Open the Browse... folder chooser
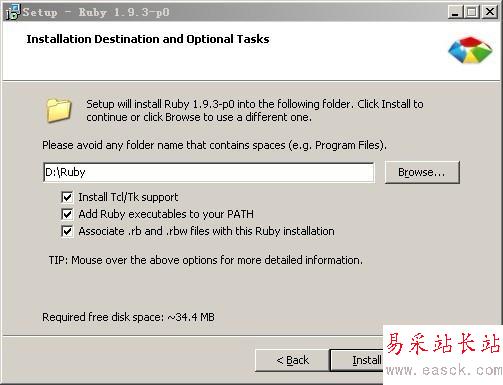 422,172
